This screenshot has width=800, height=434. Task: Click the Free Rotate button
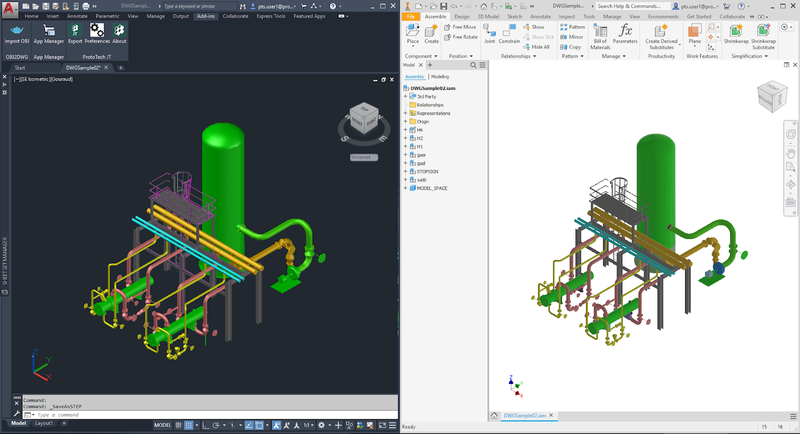click(460, 37)
